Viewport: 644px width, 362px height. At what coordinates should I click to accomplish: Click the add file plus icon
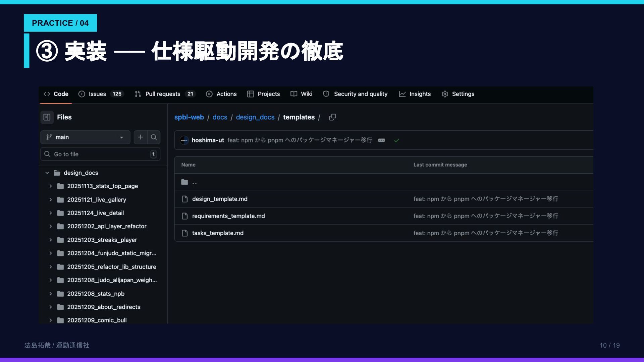tap(140, 137)
